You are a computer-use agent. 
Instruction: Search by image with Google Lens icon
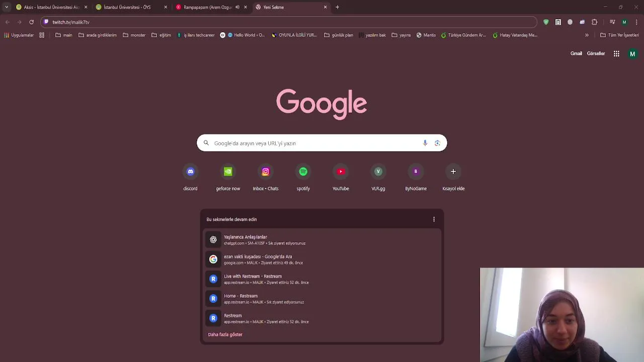click(437, 143)
